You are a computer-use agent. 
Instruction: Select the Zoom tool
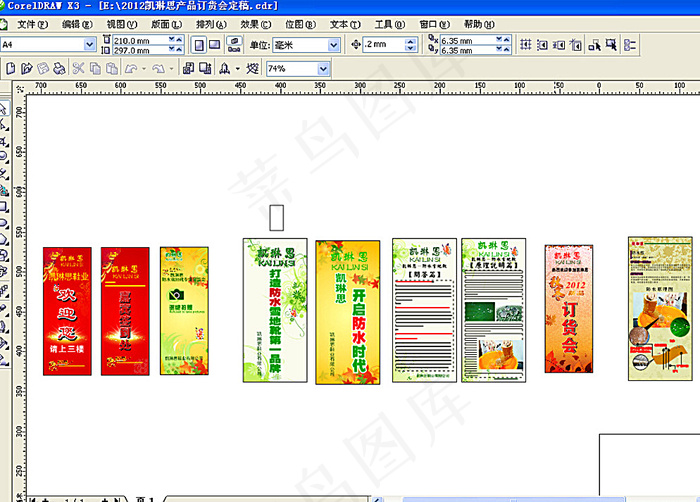click(4, 157)
